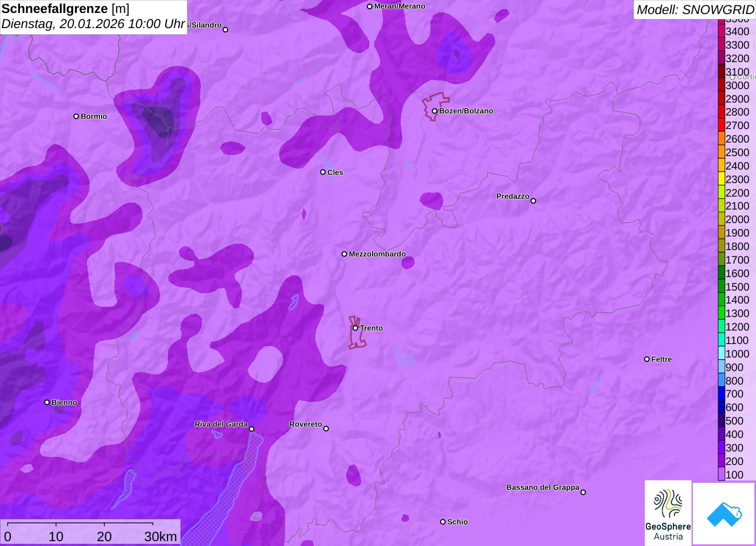Click the Predazzo location dot

pos(534,201)
